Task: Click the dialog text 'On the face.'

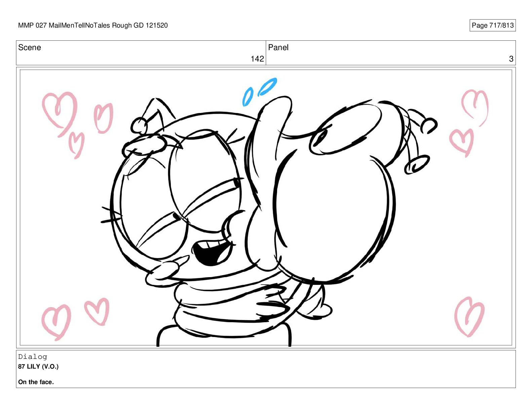Action: pos(36,382)
